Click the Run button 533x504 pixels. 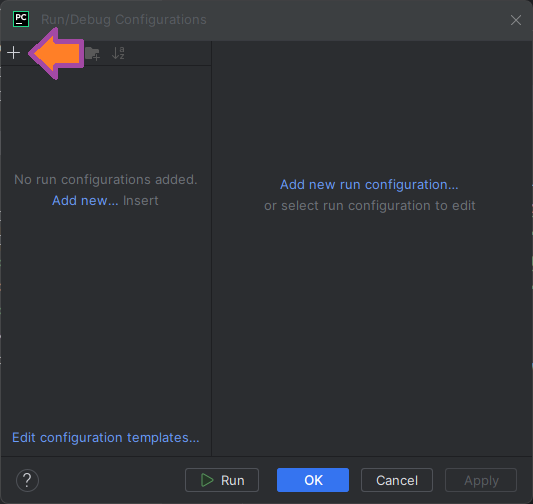tap(222, 480)
